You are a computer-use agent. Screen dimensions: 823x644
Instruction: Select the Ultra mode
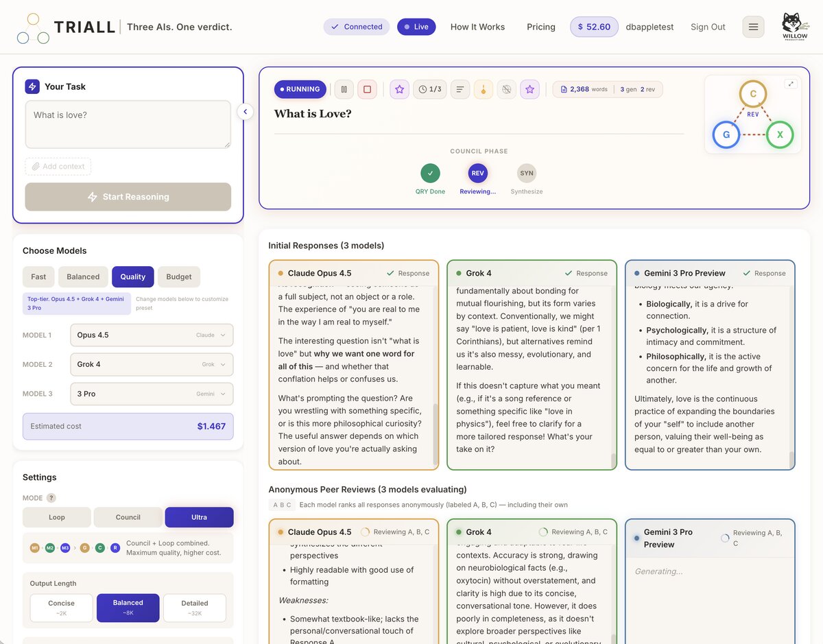pos(199,517)
